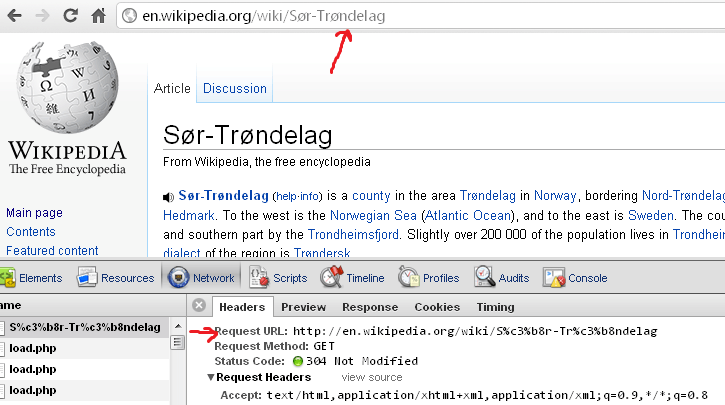Follow the help link beside pronunciation

[x=287, y=196]
